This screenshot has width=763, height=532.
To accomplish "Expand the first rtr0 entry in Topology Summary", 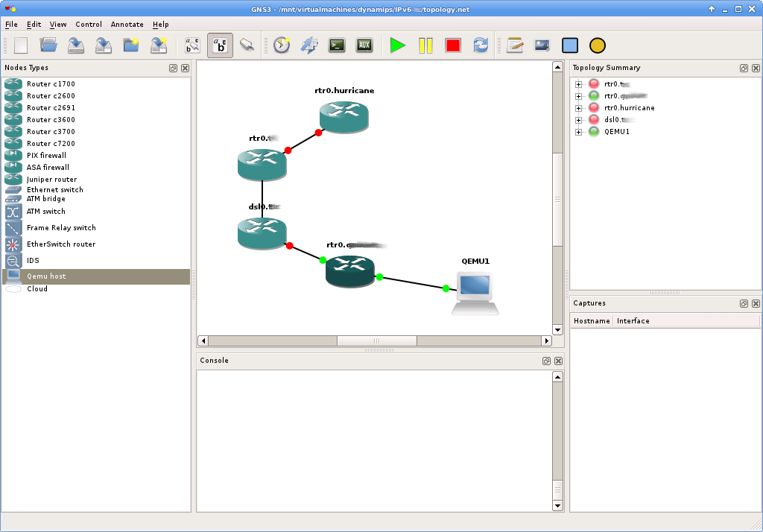I will click(578, 84).
